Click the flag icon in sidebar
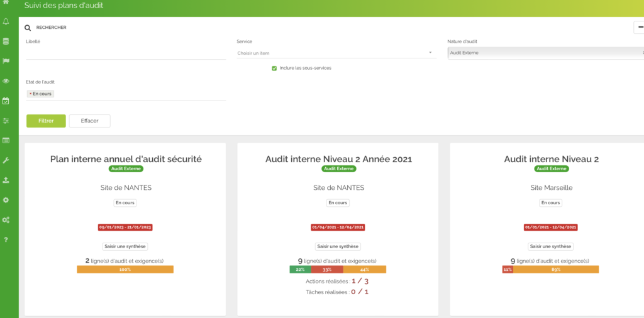 6,61
